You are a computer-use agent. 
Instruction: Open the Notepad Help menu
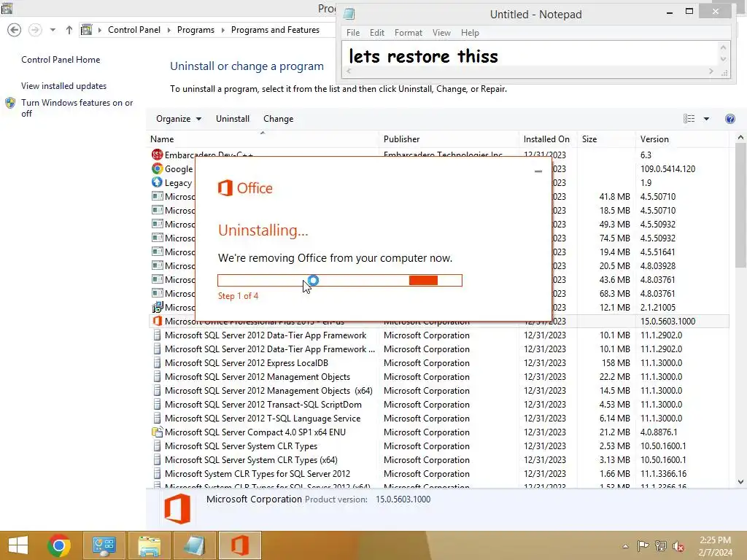[470, 33]
